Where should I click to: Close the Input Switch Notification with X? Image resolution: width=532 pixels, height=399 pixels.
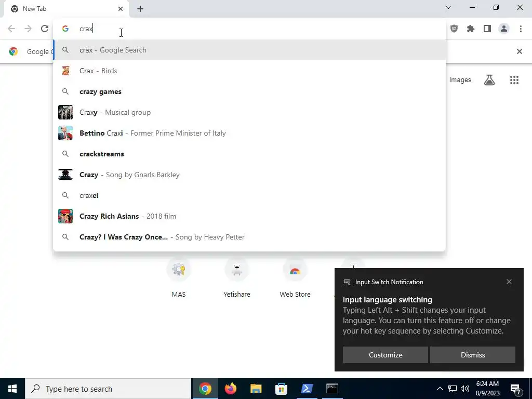509,282
